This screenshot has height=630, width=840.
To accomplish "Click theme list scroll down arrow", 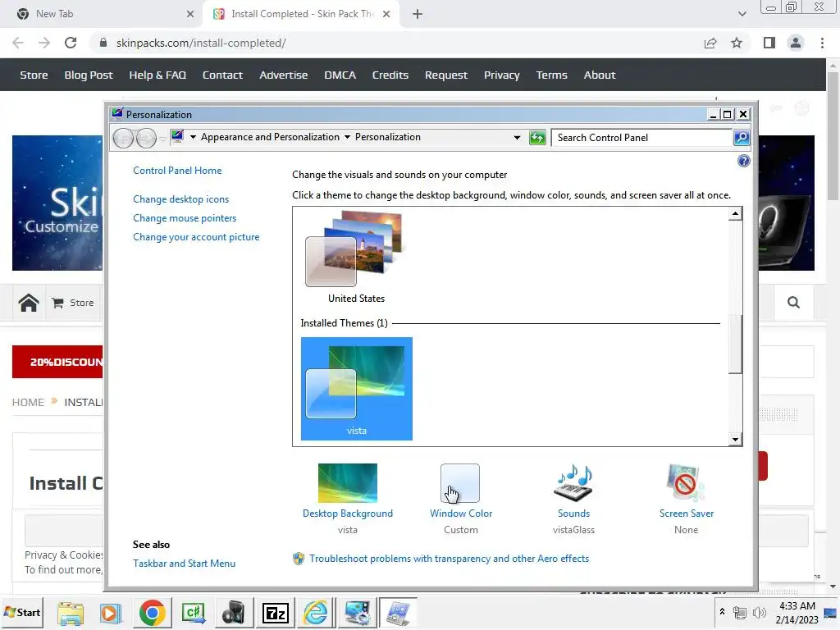I will [x=735, y=440].
